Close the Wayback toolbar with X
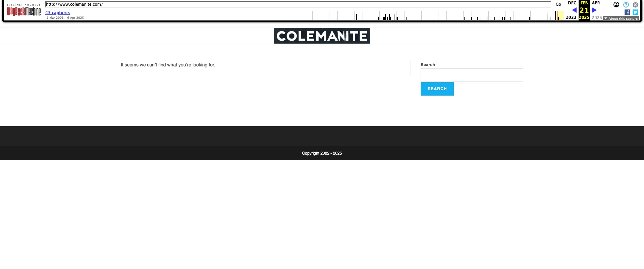Viewport: 644px width, 269px height. pyautogui.click(x=635, y=5)
